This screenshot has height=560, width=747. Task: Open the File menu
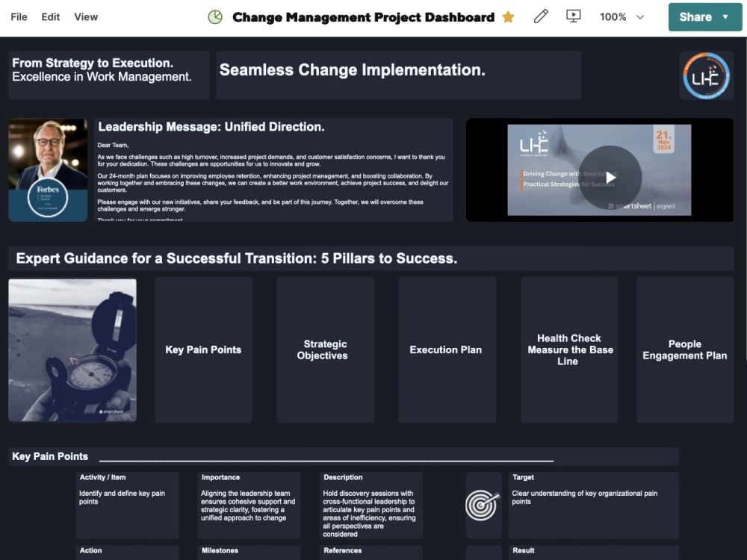[x=19, y=17]
